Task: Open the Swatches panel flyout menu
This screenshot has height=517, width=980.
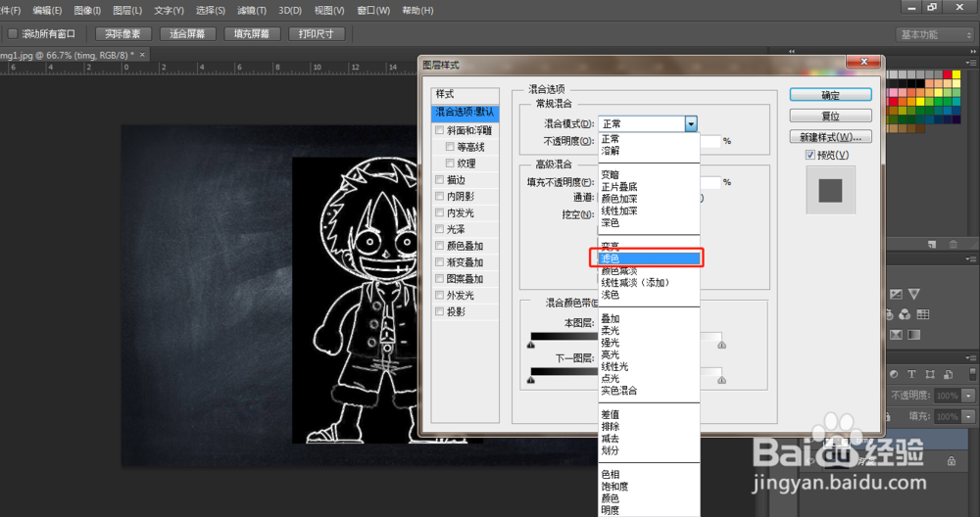Action: (x=971, y=63)
